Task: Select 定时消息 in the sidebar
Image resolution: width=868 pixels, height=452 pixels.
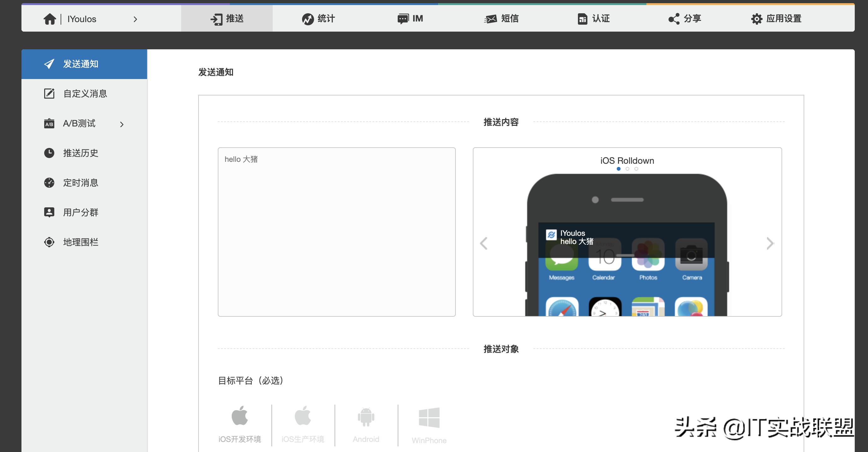Action: [80, 182]
